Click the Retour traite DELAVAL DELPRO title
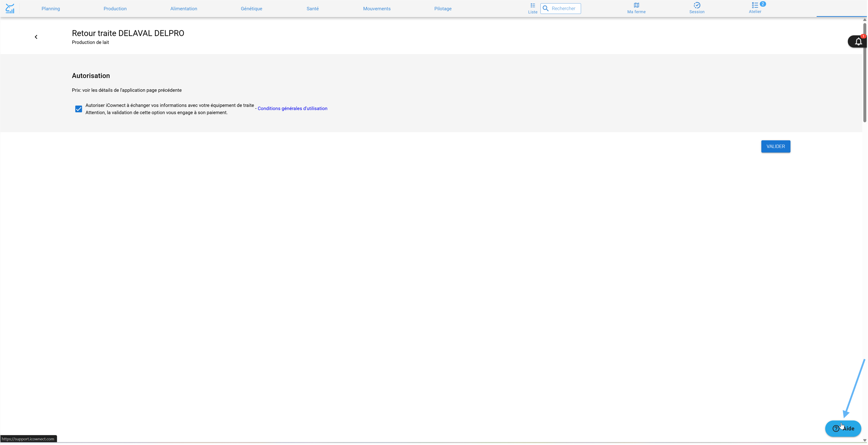Image resolution: width=868 pixels, height=445 pixels. tap(128, 33)
